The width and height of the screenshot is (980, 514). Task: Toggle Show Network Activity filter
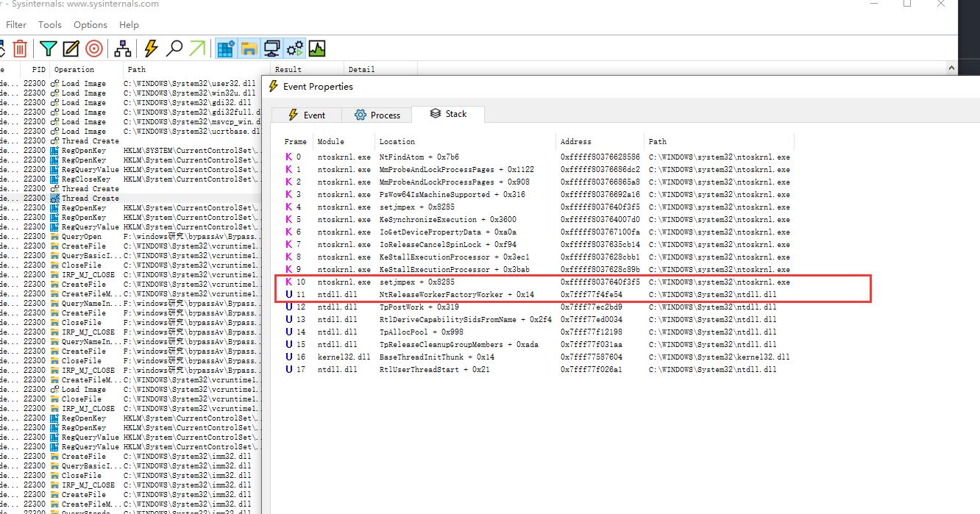[x=271, y=49]
